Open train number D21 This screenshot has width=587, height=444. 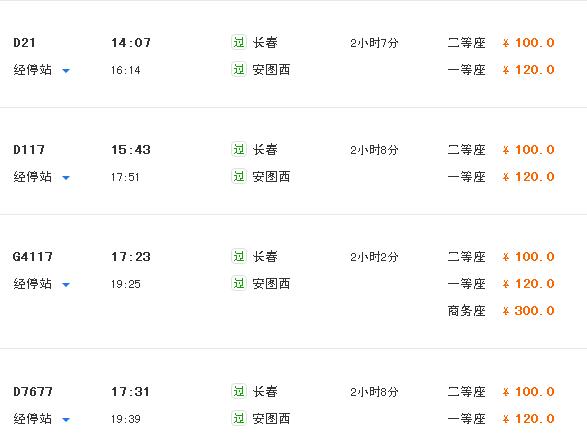tap(24, 43)
